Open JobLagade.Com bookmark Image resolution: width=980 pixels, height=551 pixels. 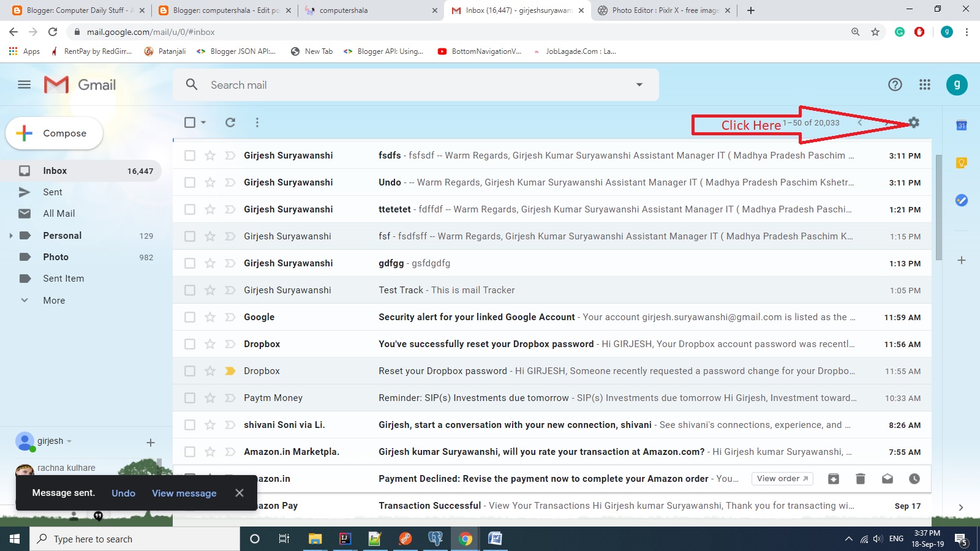tap(575, 51)
